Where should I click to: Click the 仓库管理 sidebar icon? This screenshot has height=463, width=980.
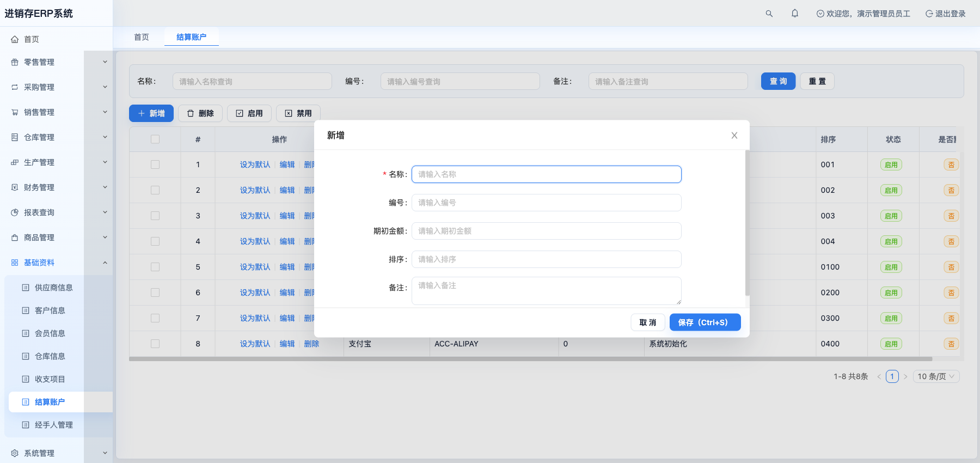point(15,137)
